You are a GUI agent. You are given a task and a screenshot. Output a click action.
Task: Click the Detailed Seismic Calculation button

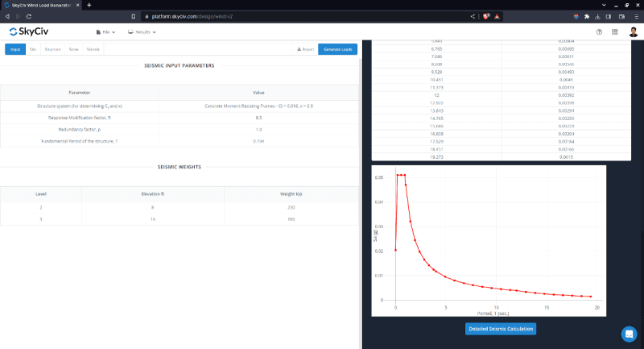click(x=500, y=329)
